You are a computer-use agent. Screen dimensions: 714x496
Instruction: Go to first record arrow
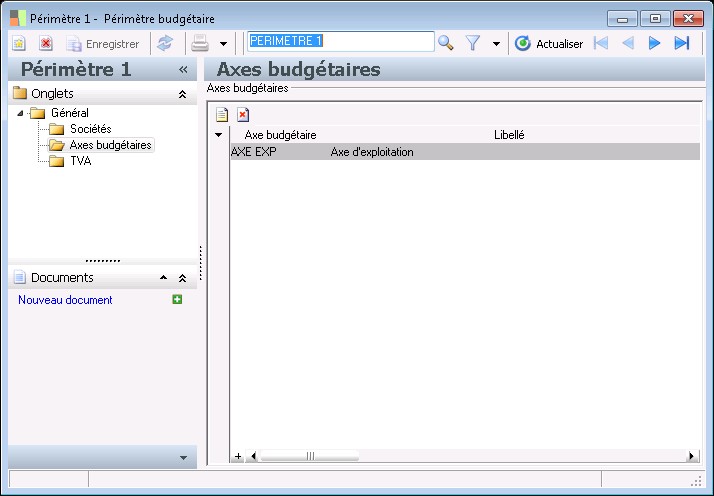coord(601,43)
